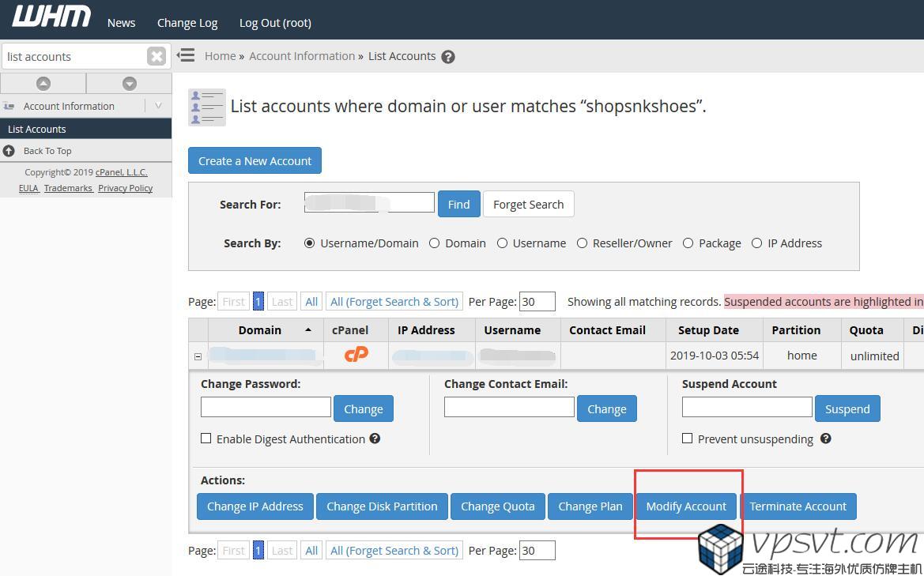Click the Change Password input field
Screen dimensions: 924x576
(266, 407)
